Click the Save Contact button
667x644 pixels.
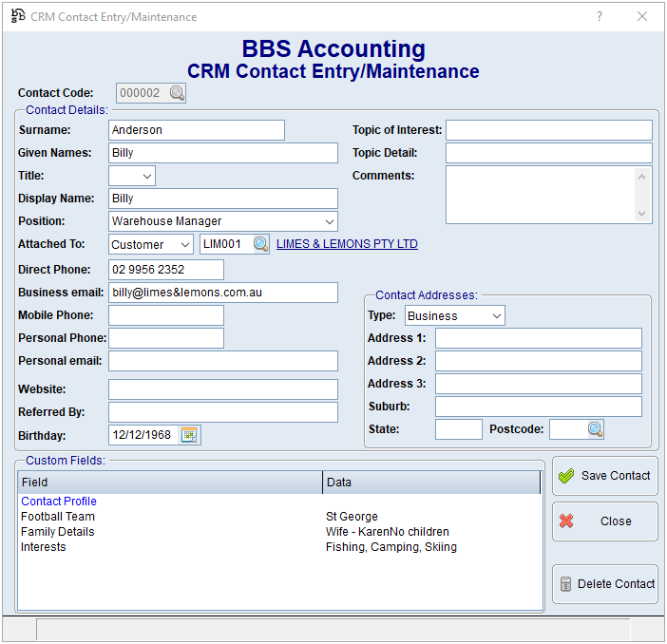pos(604,476)
